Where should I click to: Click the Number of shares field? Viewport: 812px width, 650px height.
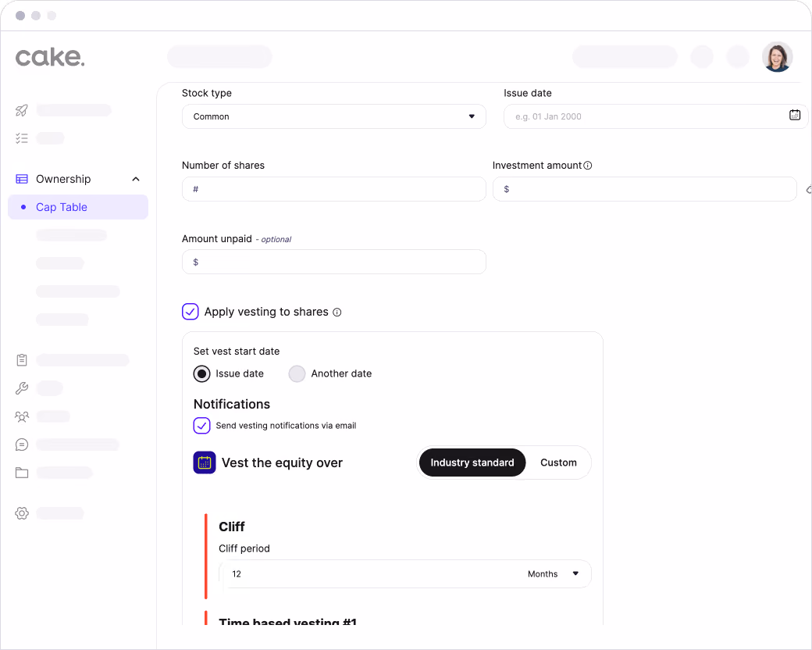(334, 189)
